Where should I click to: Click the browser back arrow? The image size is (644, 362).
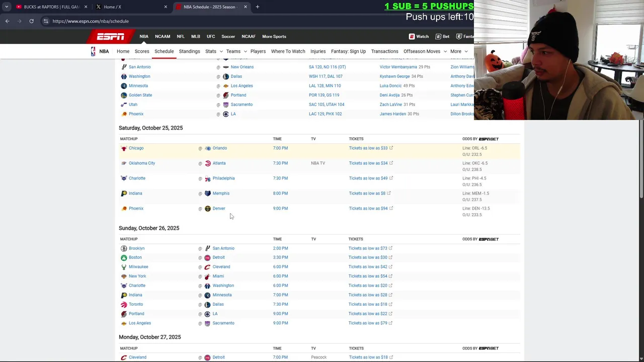coord(7,21)
